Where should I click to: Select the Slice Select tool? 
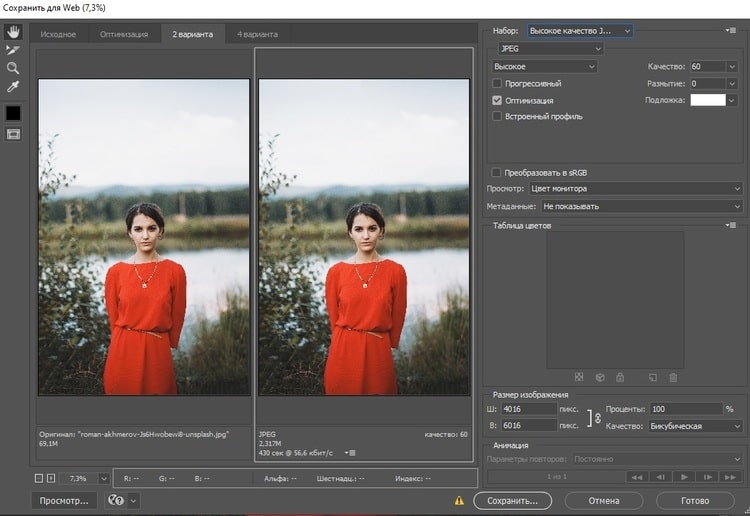pyautogui.click(x=13, y=50)
